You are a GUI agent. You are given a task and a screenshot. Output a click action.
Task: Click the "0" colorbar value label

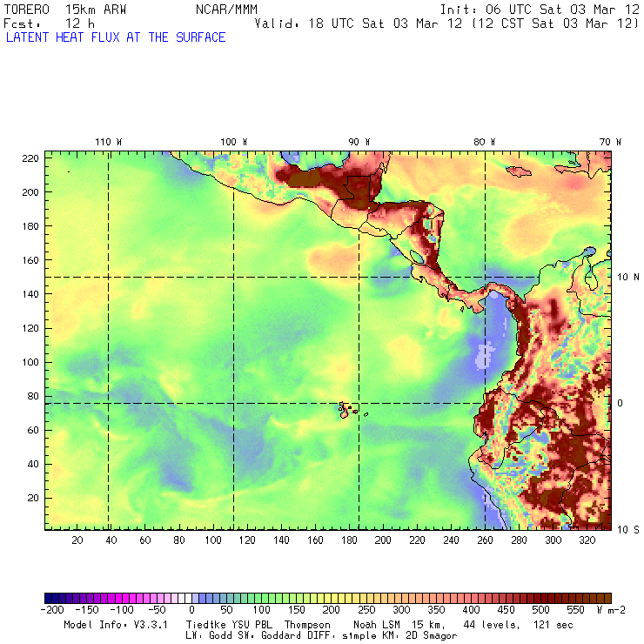pos(191,610)
